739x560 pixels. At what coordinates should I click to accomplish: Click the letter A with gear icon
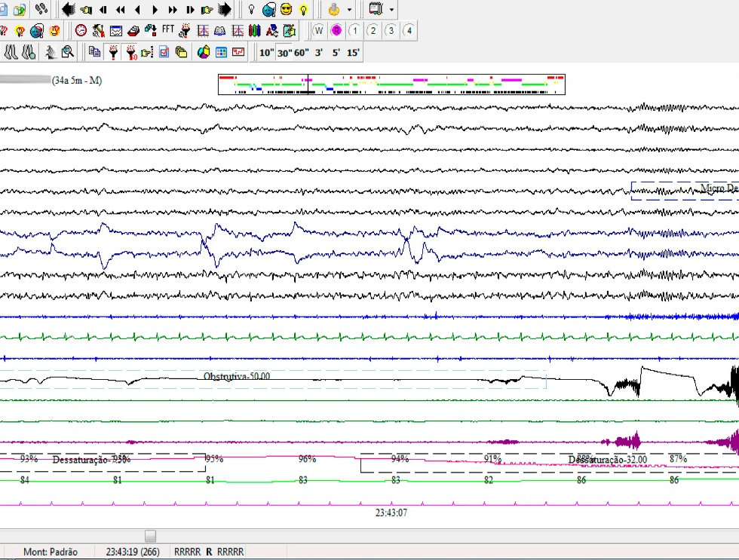[x=272, y=31]
